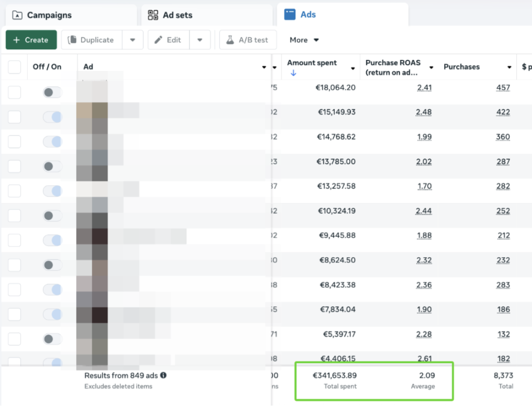
Task: Click the Off / On column header
Action: 47,67
